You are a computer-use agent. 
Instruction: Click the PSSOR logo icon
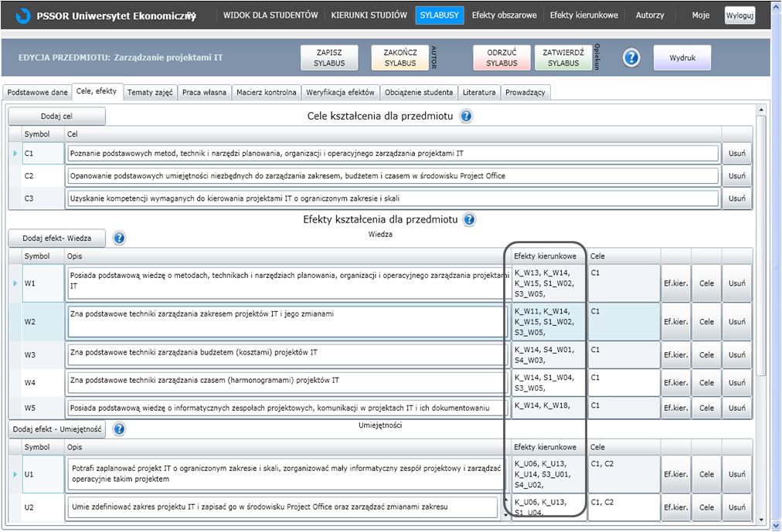(x=23, y=15)
